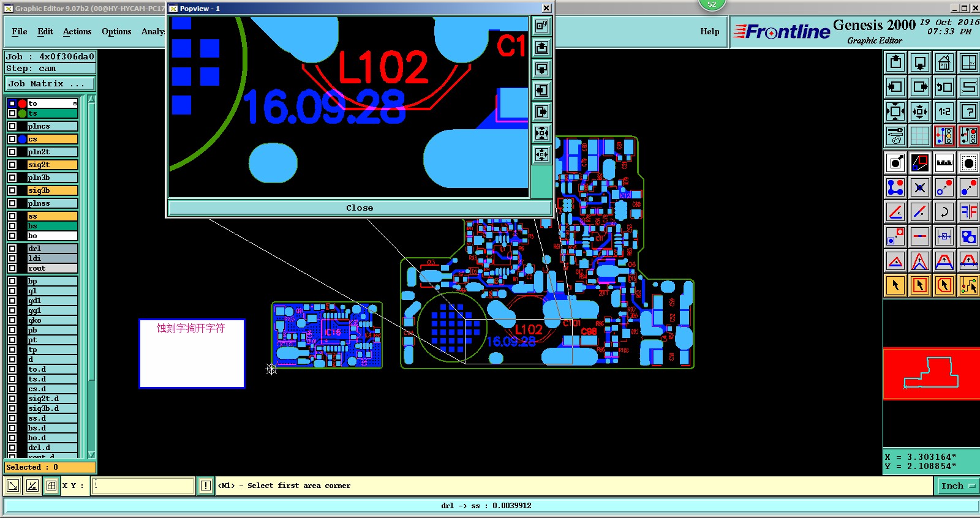This screenshot has height=518, width=980.
Task: Click the zoom area red-blue rectangles icon
Action: point(920,163)
